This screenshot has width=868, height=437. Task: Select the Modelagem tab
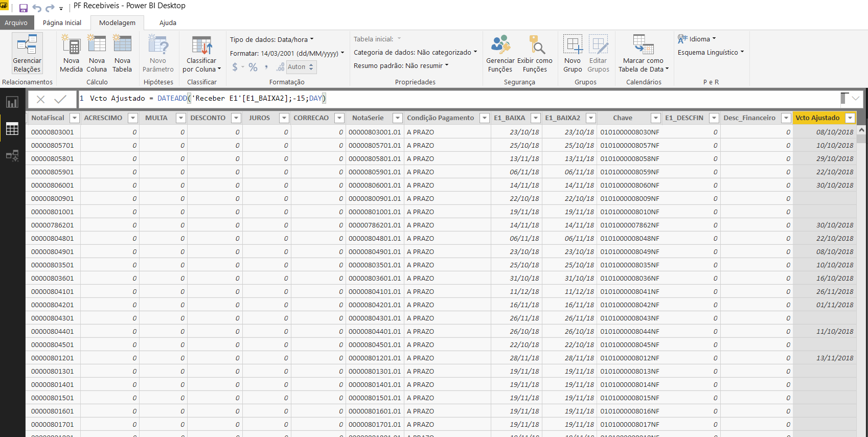click(x=117, y=22)
